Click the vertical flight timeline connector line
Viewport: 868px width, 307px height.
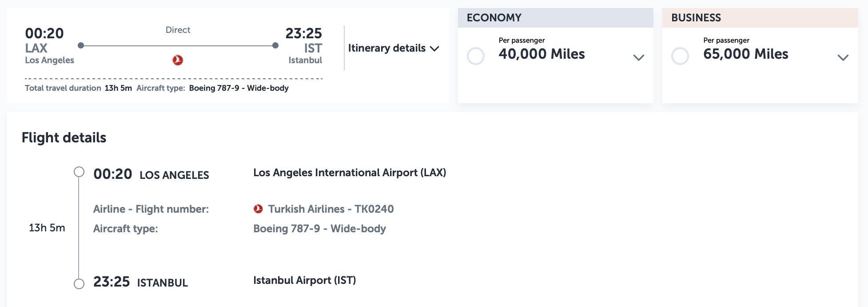pos(80,227)
